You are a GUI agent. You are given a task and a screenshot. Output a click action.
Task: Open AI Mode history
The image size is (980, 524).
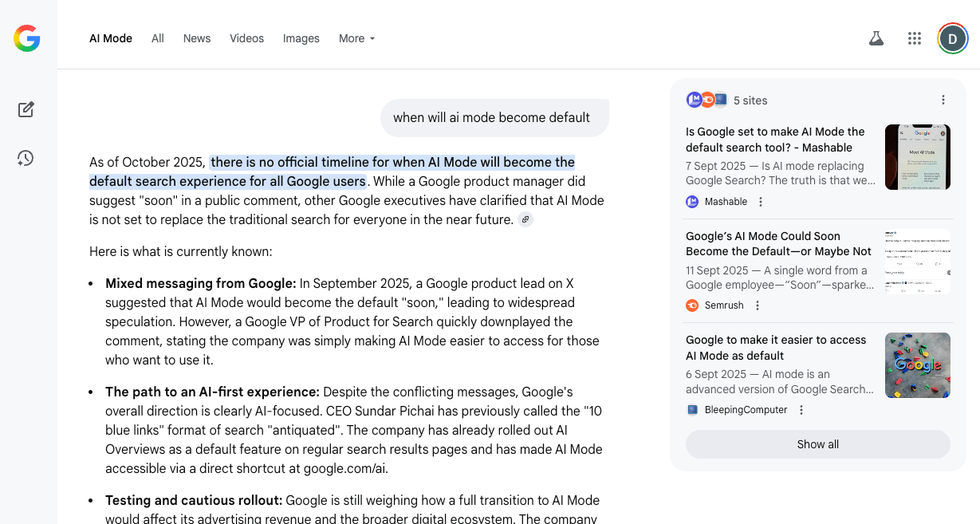click(x=26, y=158)
